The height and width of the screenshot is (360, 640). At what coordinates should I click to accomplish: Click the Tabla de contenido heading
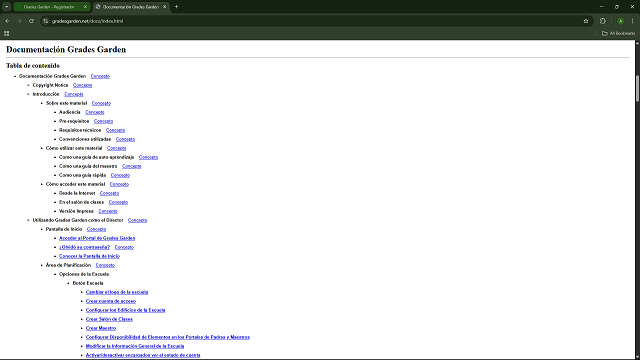33,66
